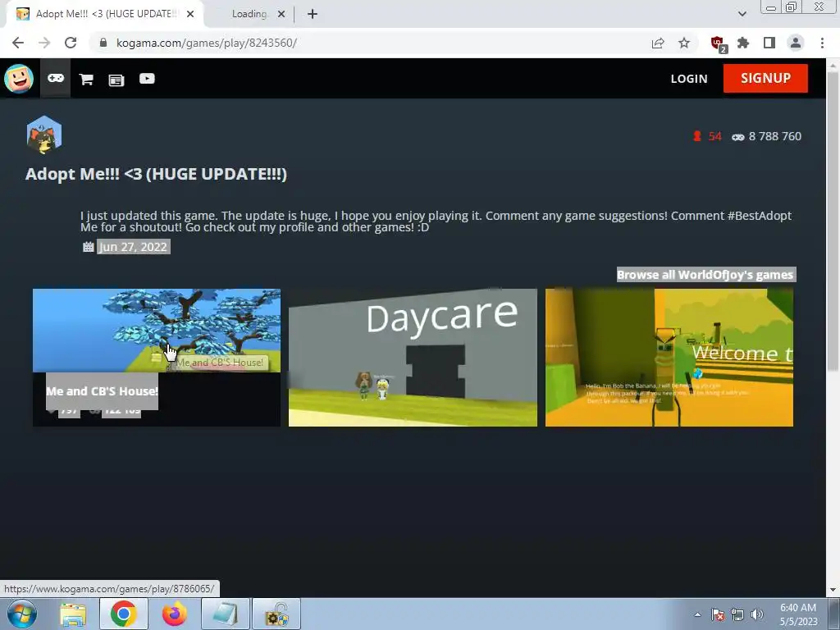840x630 pixels.
Task: Open the uBlock Origin extension icon
Action: [x=718, y=43]
